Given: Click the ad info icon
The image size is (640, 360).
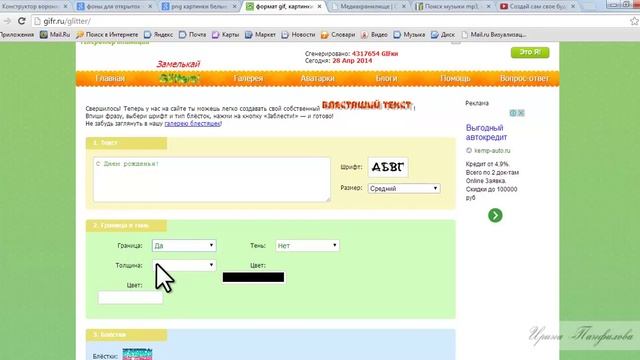Looking at the screenshot, I should 513,113.
